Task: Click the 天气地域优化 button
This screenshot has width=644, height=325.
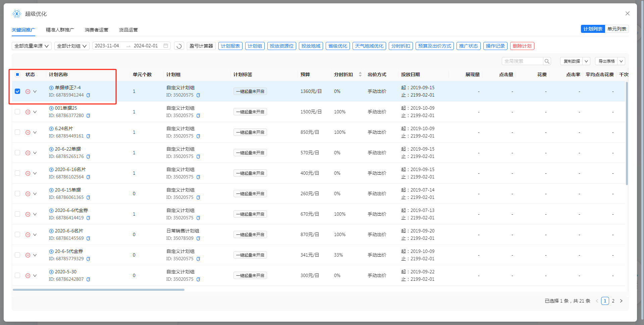Action: tap(369, 46)
